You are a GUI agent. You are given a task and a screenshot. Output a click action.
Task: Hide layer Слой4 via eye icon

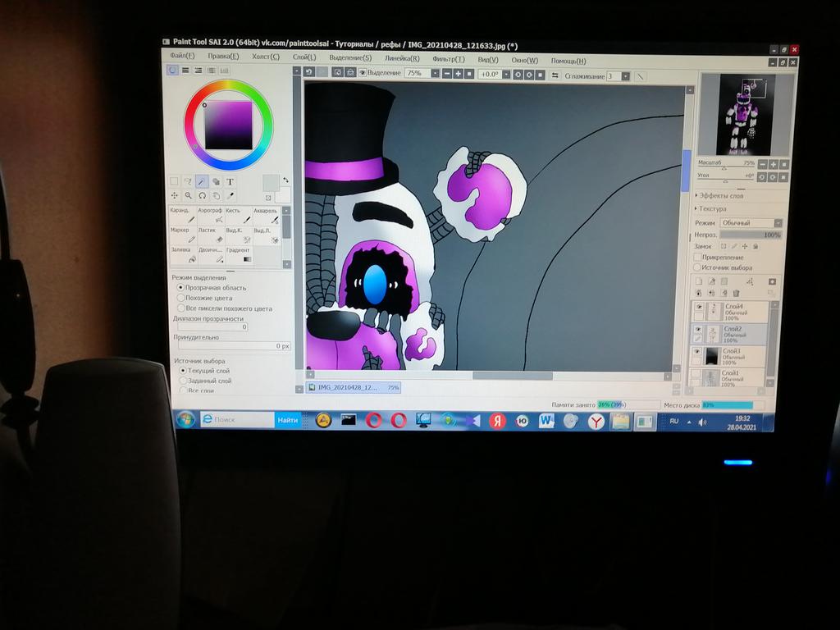(x=698, y=307)
